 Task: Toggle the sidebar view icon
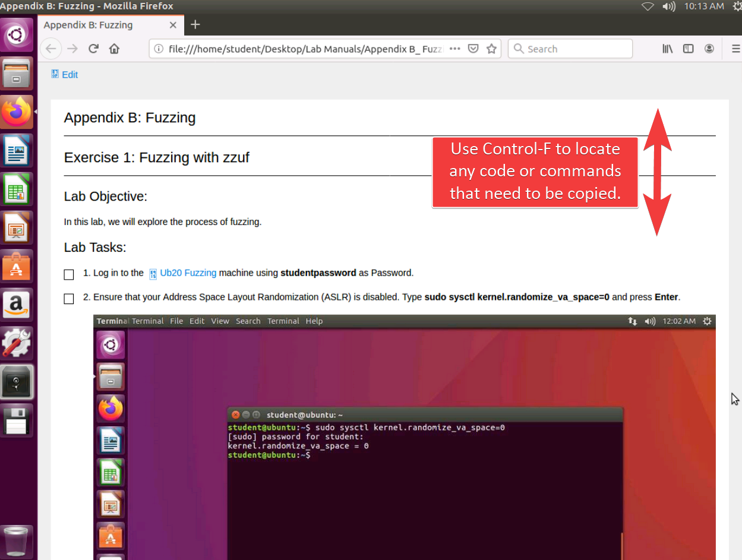(x=688, y=49)
